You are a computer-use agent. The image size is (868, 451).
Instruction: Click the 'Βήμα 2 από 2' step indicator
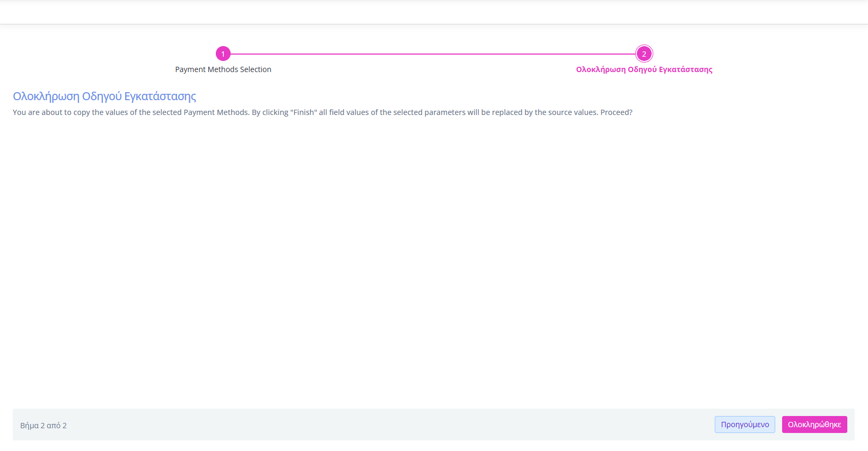coord(43,426)
